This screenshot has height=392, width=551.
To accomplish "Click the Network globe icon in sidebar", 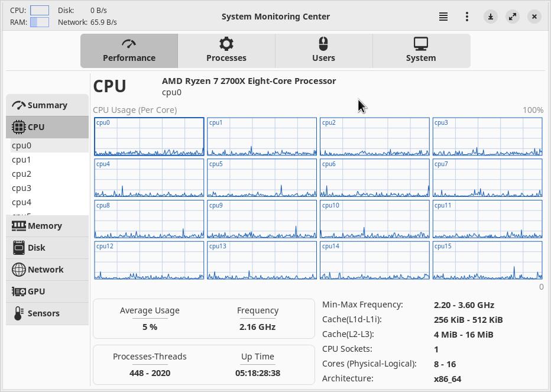I will coord(19,270).
